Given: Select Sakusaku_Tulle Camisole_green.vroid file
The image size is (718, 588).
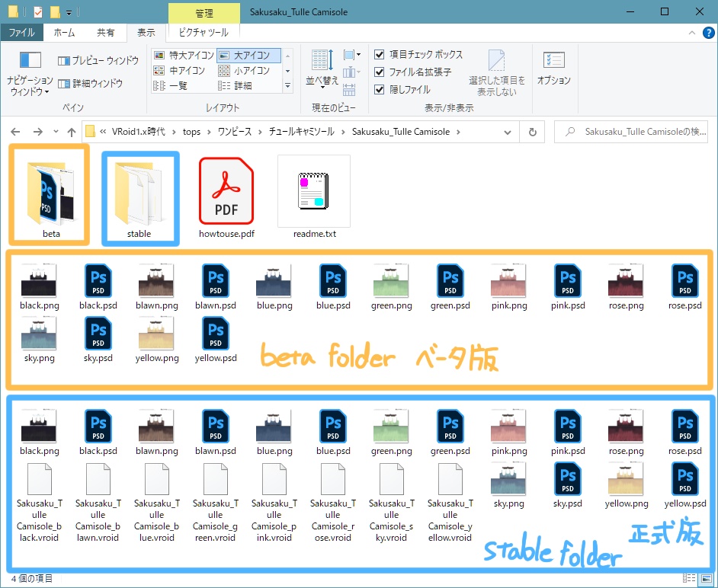Looking at the screenshot, I should (x=215, y=503).
